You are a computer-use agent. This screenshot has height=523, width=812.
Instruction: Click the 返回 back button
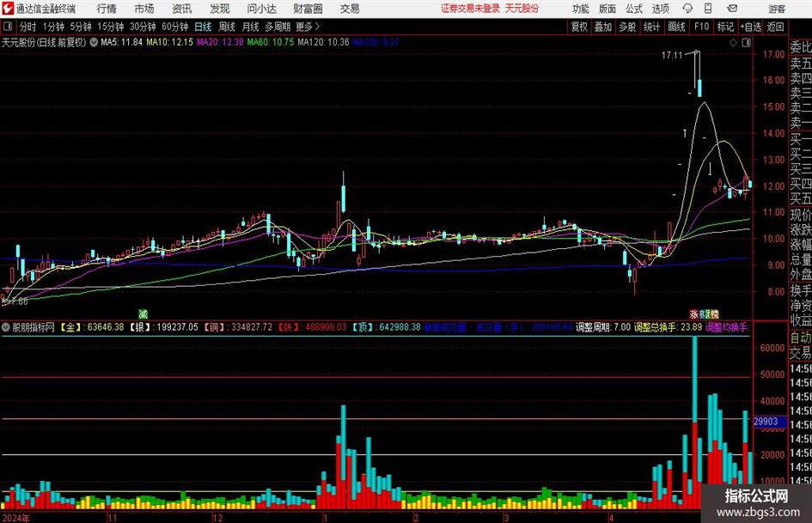click(x=775, y=27)
